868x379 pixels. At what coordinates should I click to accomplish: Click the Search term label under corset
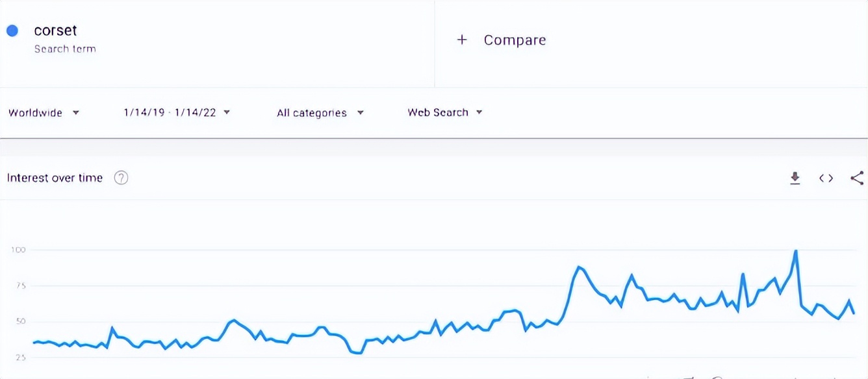pos(65,49)
